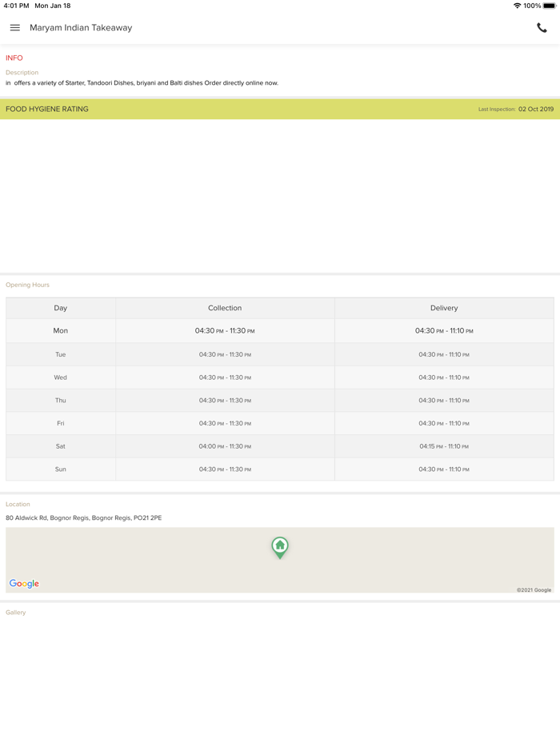Viewport: 560px width, 747px height.
Task: Select the Wed row day cell
Action: 61,377
